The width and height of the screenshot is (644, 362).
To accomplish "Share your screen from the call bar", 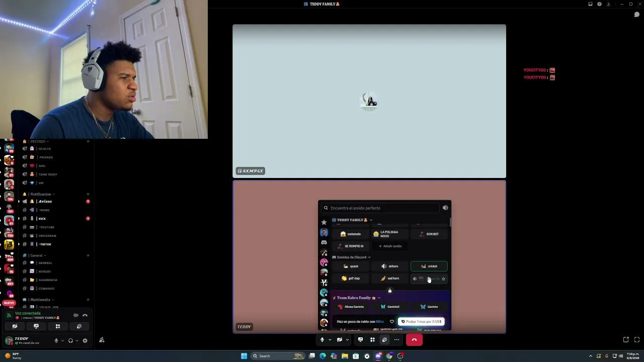I will coord(360,340).
